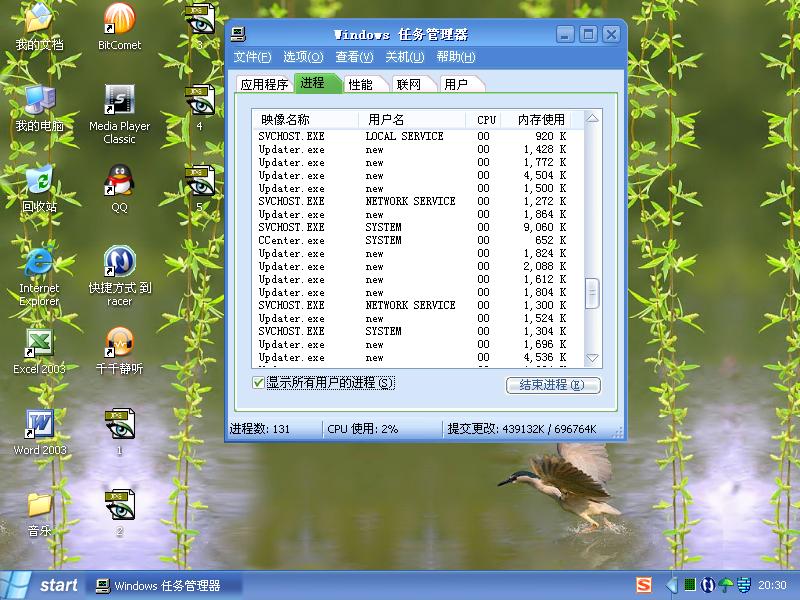Click the green CPU usage meter tray icon

pos(690,585)
